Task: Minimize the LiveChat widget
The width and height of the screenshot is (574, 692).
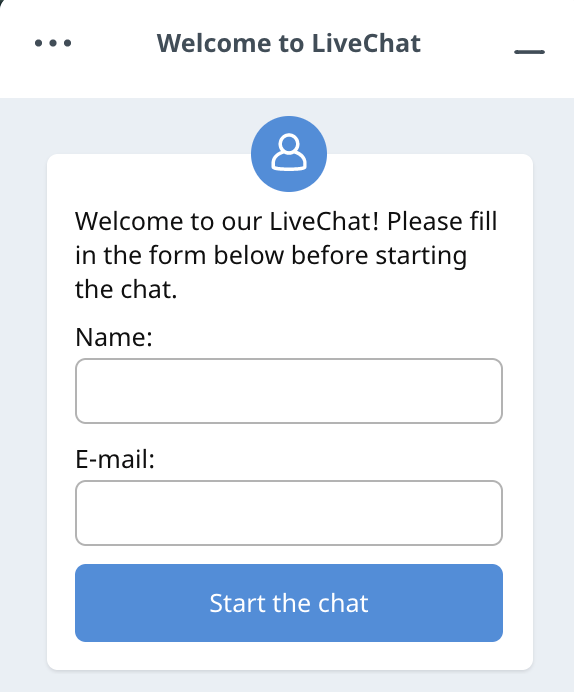Action: pyautogui.click(x=529, y=52)
